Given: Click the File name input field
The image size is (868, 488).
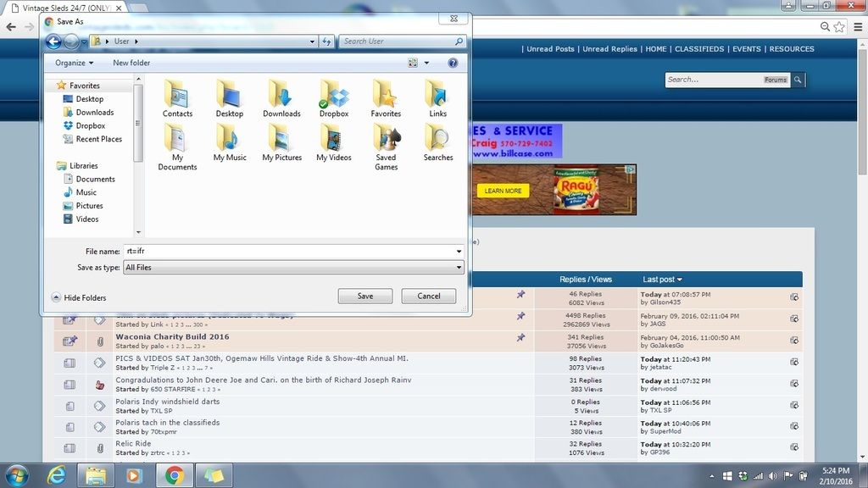Looking at the screenshot, I should (x=288, y=252).
